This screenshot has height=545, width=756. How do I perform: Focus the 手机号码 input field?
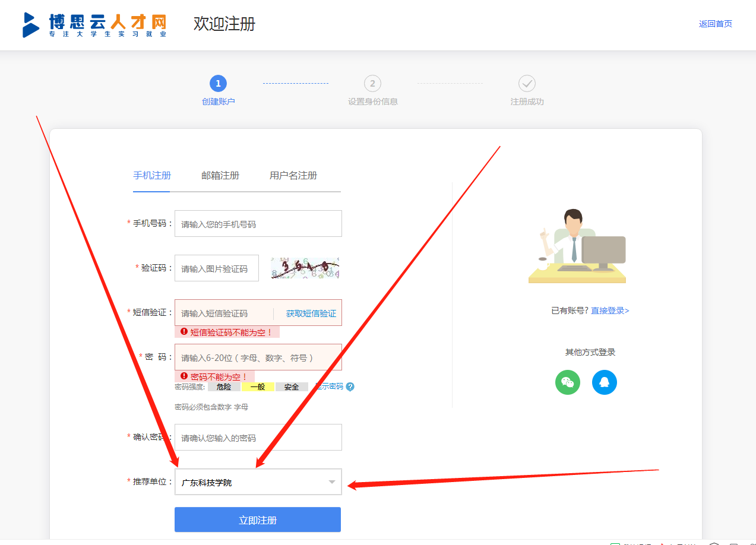click(258, 224)
